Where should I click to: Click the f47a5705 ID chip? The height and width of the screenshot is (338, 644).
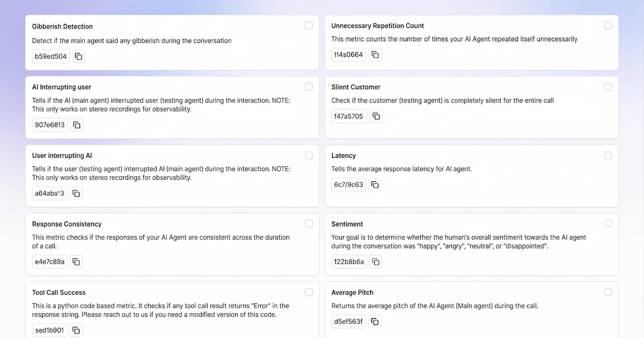pos(349,116)
